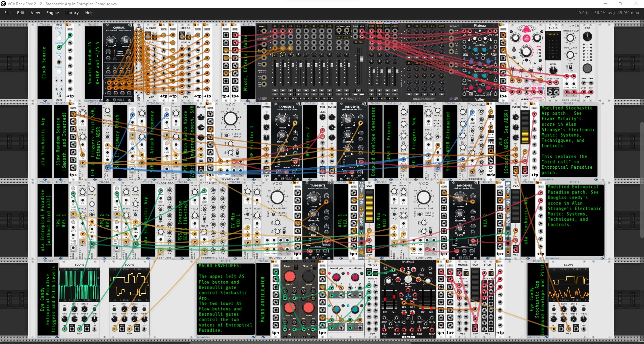Click the '9.0 fps' performance readout

click(x=585, y=13)
